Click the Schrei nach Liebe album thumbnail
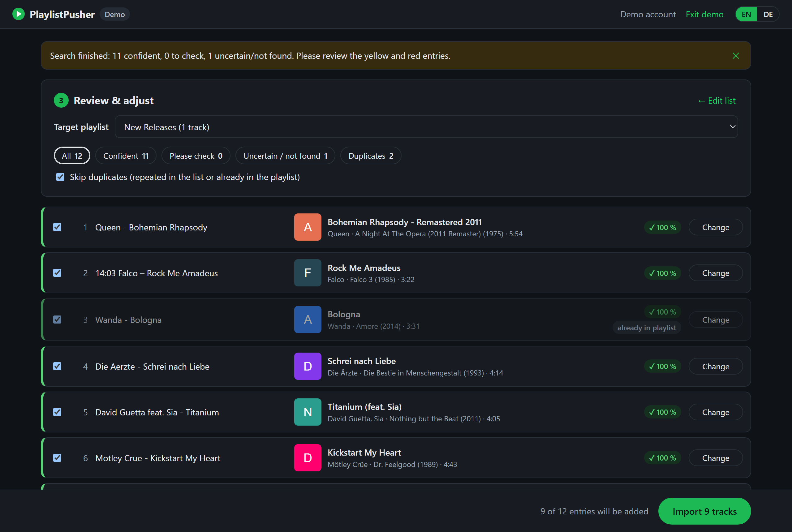The image size is (792, 532). pos(308,366)
